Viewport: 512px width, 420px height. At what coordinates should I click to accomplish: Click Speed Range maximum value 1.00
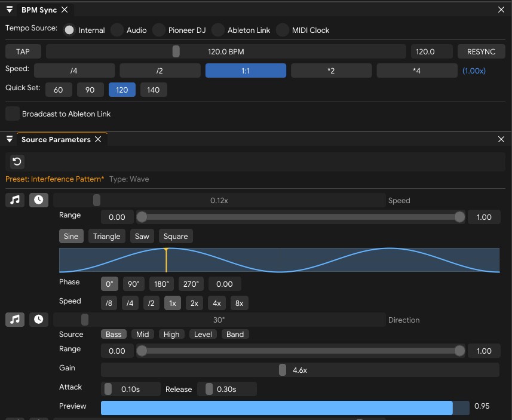(484, 217)
